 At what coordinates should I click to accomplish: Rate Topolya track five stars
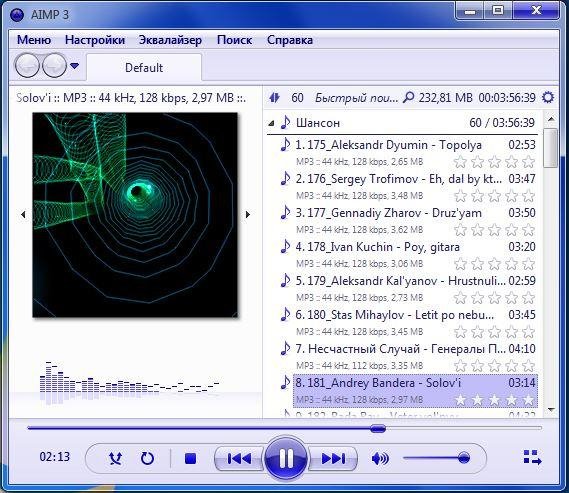pyautogui.click(x=529, y=162)
